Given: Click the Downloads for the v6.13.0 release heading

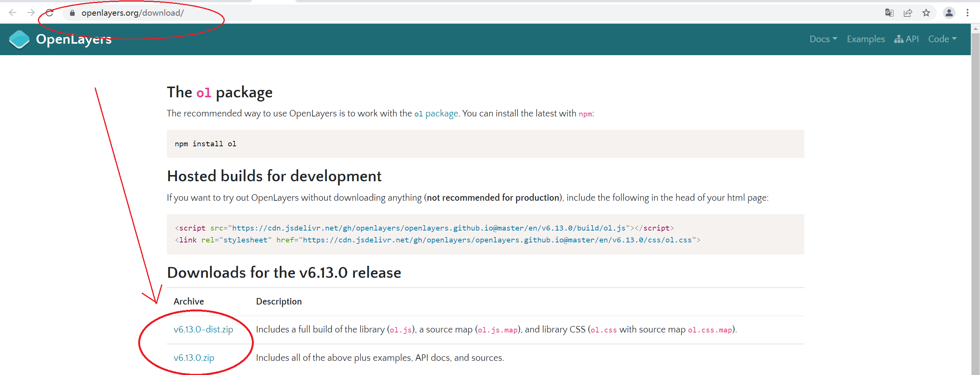Looking at the screenshot, I should coord(284,273).
